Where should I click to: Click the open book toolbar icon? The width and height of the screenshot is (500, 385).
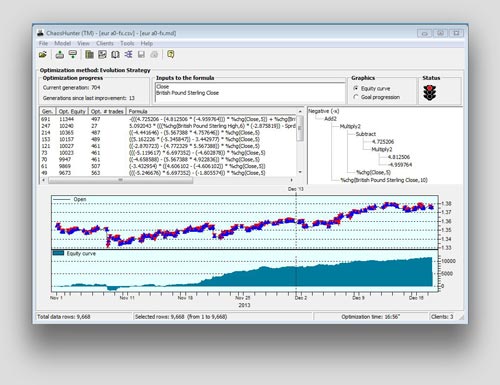(115, 54)
